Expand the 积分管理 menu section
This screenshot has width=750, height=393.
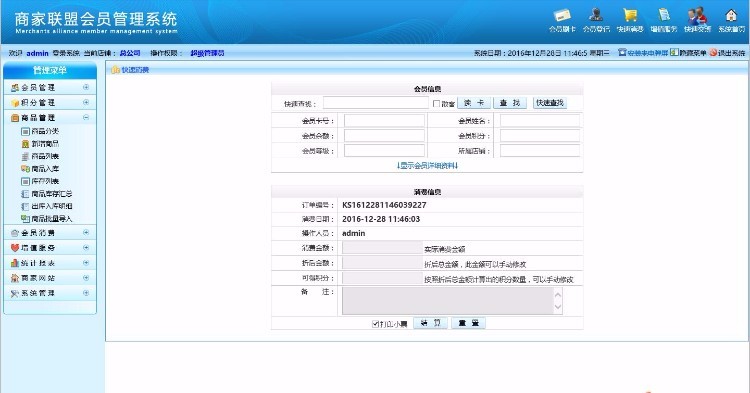(86, 102)
